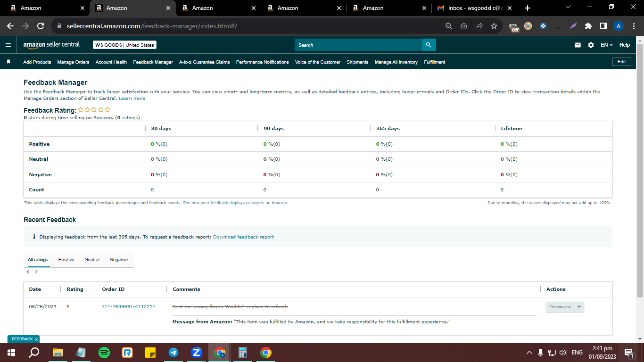This screenshot has width=644, height=362.
Task: Go to next feedback page arrow
Action: (36, 272)
